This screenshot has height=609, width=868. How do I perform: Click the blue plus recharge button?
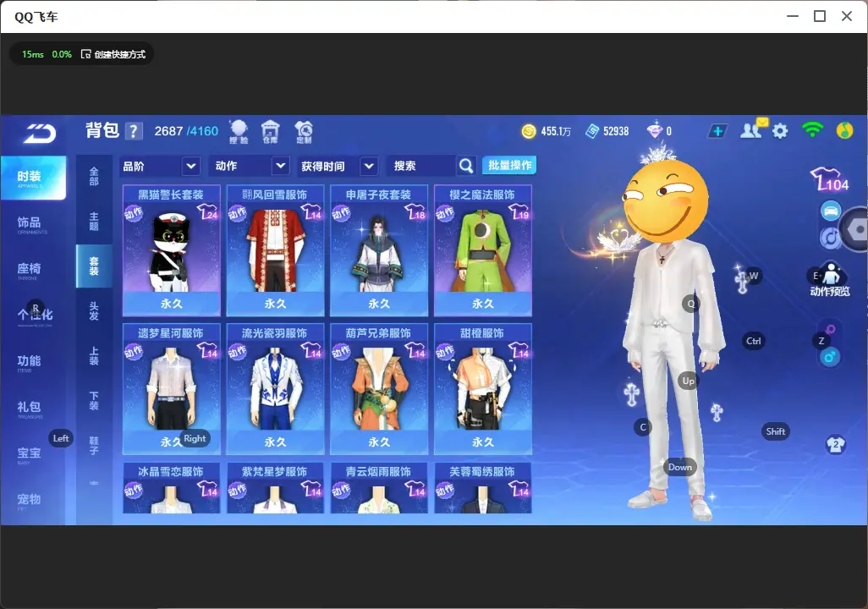pyautogui.click(x=717, y=131)
